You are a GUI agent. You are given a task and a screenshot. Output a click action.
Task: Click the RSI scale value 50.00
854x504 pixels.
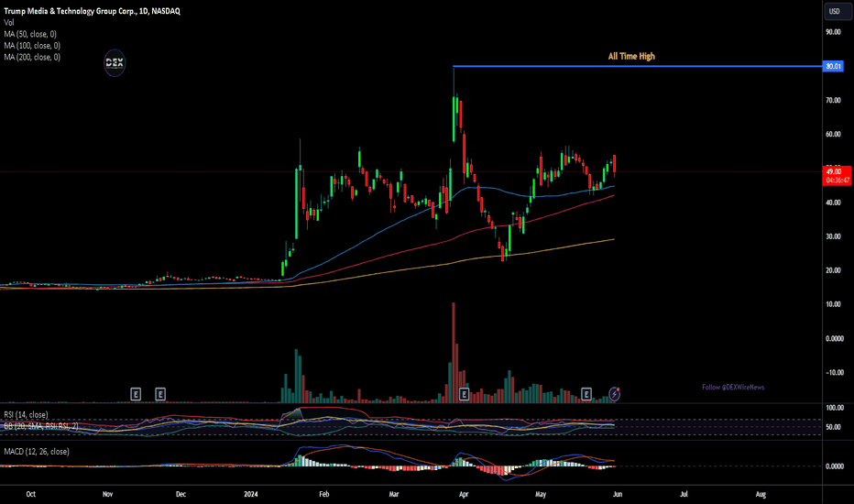(835, 427)
